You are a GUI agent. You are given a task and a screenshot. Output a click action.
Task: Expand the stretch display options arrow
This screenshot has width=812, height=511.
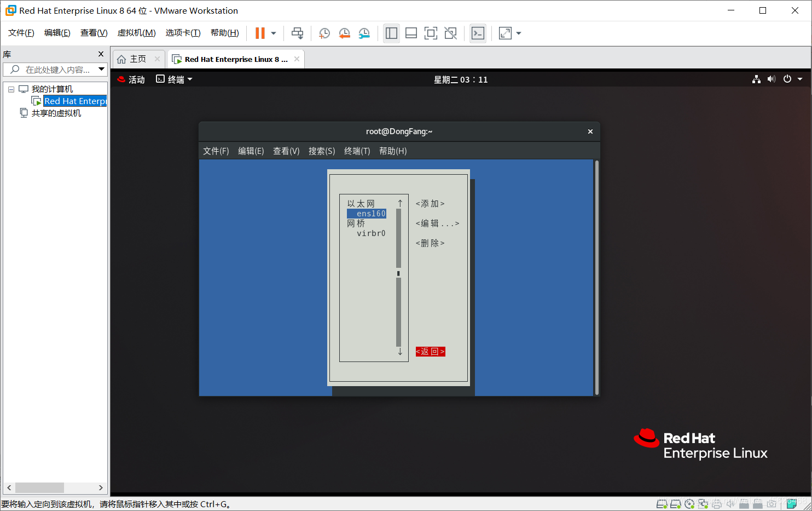tap(519, 33)
